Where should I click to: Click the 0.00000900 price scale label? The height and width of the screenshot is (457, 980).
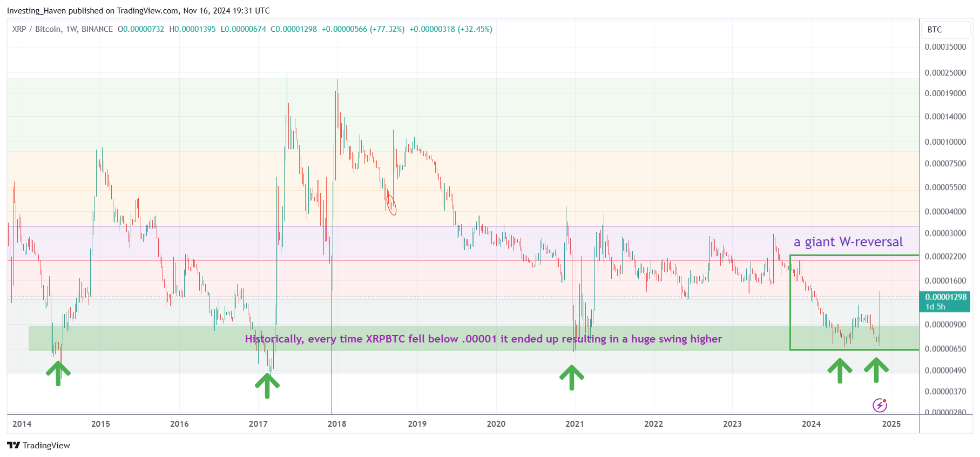(945, 325)
